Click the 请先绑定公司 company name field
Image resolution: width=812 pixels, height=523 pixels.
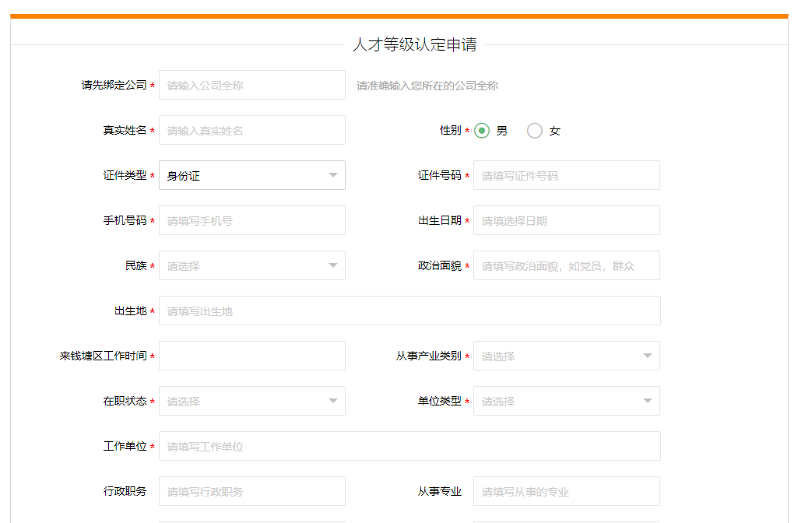(251, 85)
